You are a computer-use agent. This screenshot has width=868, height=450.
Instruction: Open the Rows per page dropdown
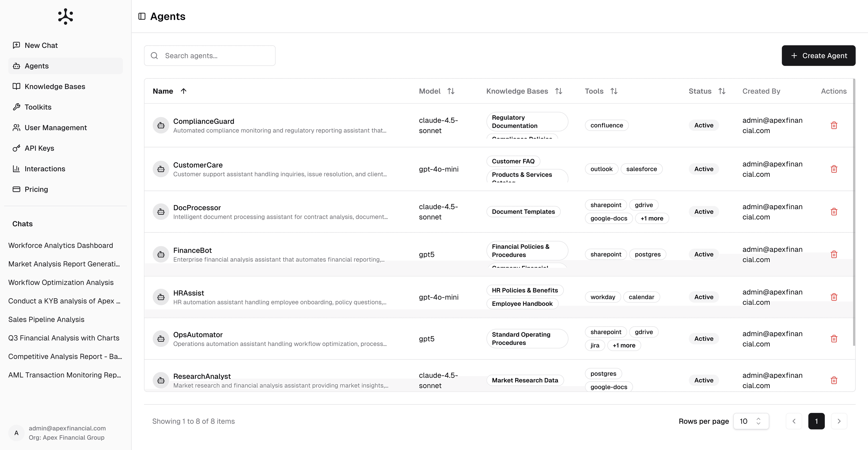[x=751, y=421]
